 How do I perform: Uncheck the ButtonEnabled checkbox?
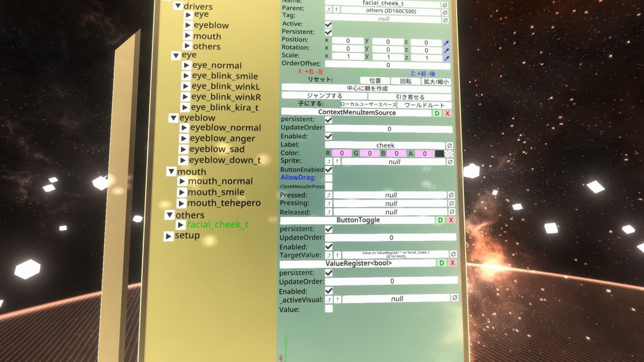[x=329, y=169]
